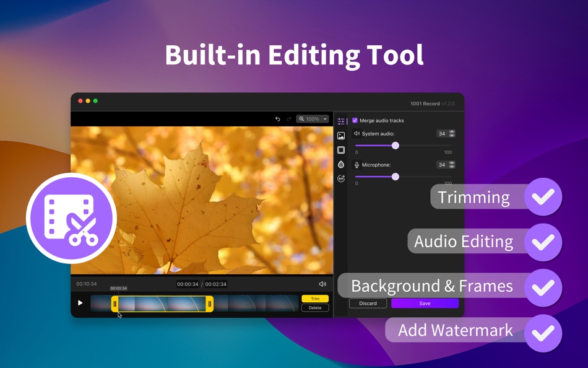
Task: Discard the edits
Action: pos(368,304)
